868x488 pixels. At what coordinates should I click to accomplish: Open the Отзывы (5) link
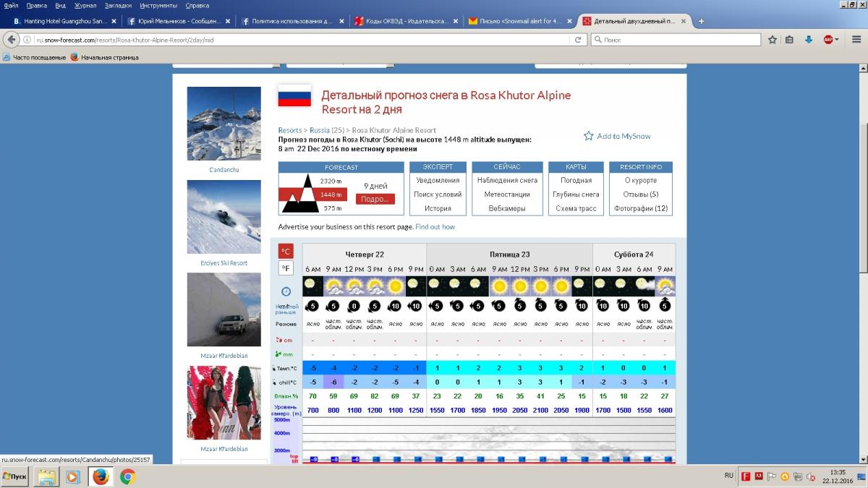tap(641, 194)
